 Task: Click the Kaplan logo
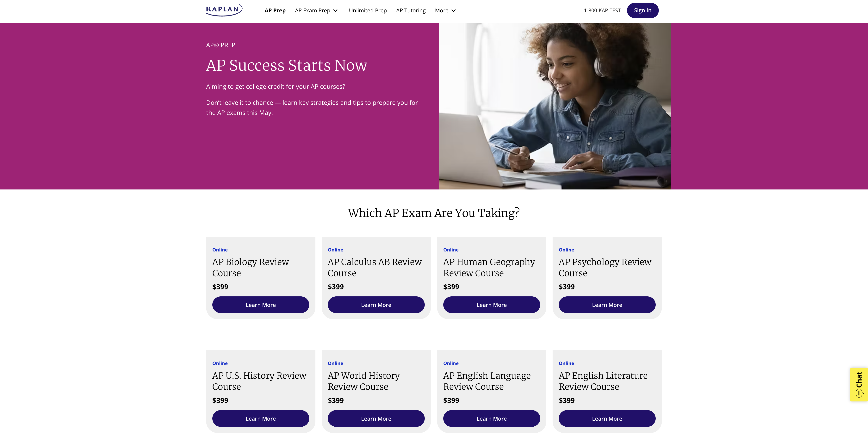[x=224, y=10]
